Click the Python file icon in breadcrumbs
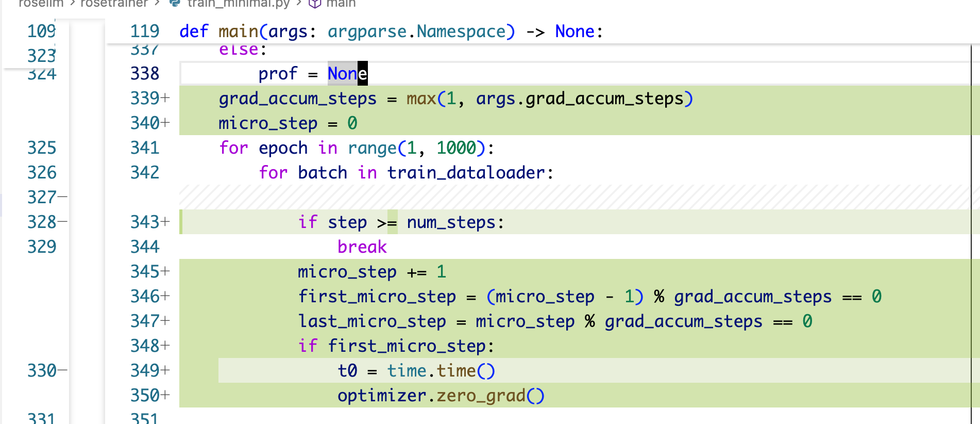This screenshot has width=980, height=424. (175, 3)
